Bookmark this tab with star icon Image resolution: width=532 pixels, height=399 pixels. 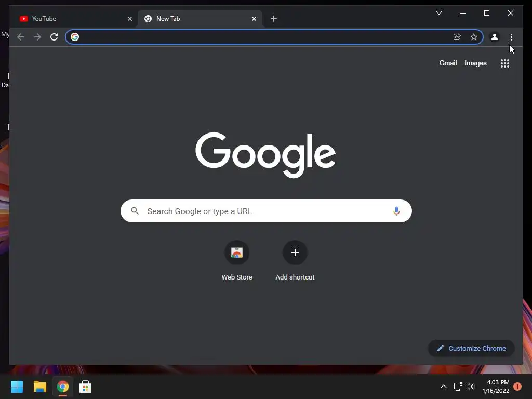[x=474, y=37]
